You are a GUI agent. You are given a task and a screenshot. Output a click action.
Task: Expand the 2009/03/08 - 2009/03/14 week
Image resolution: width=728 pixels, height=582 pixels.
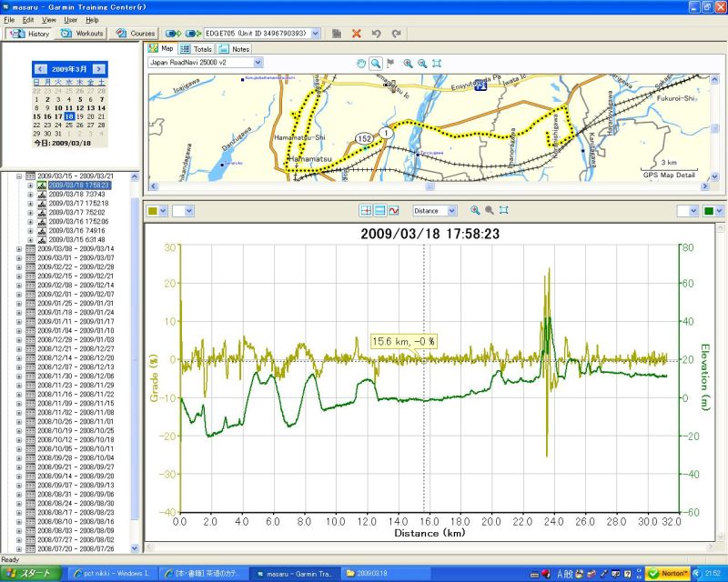pos(19,249)
